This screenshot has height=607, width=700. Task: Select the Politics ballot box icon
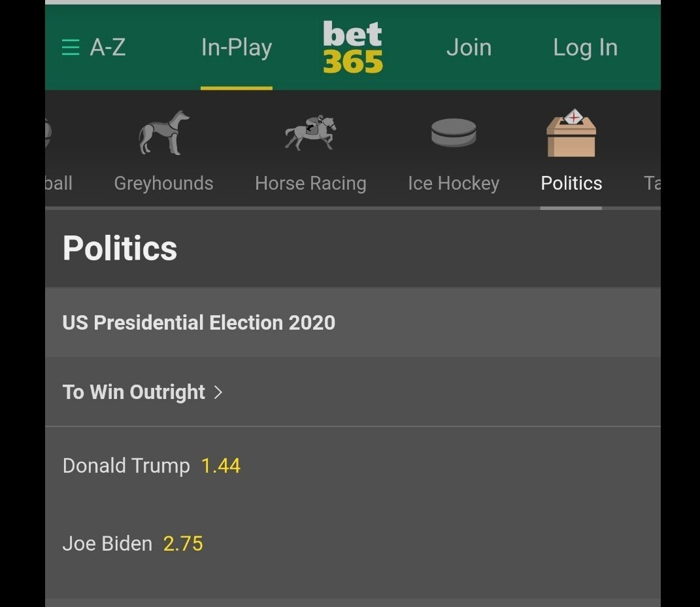tap(571, 133)
